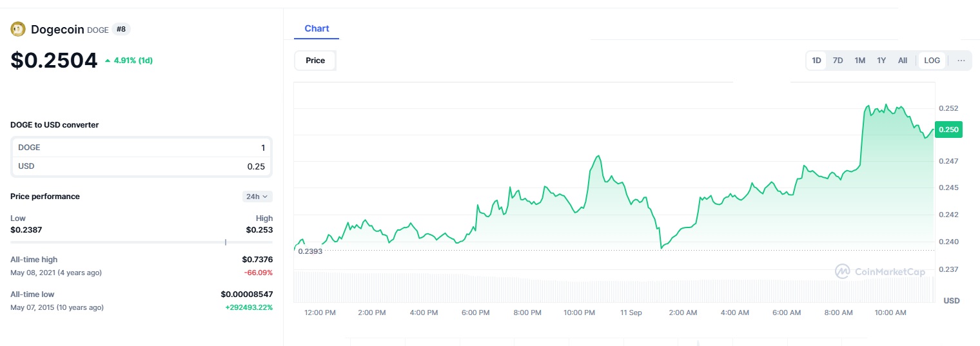Click the 0.250 current price tag

[948, 130]
